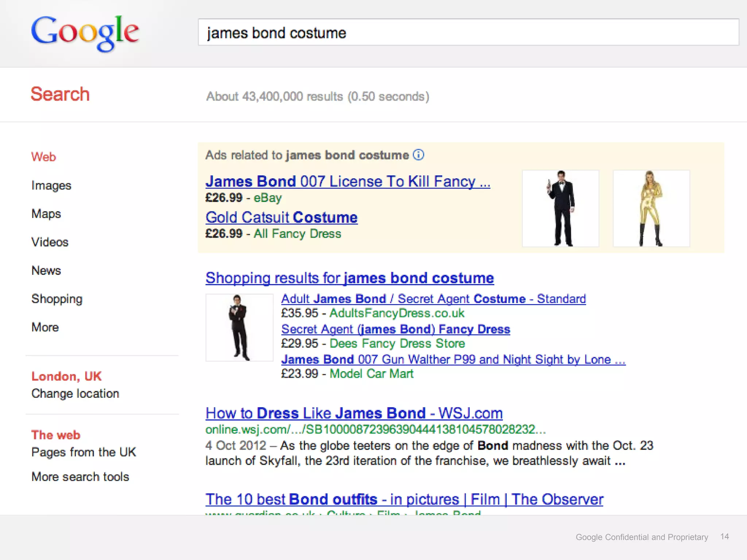Click the gold catsuit ad thumbnail
747x560 pixels.
[x=651, y=209]
